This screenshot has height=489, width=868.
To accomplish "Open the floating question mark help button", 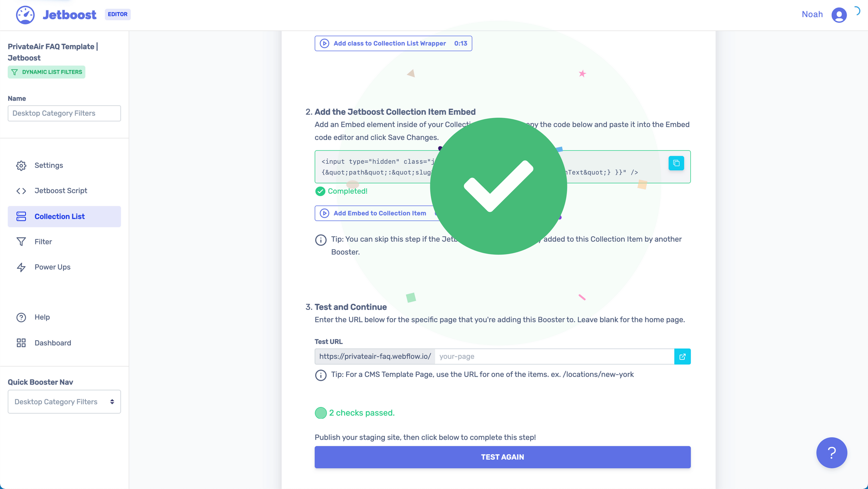I will (831, 453).
